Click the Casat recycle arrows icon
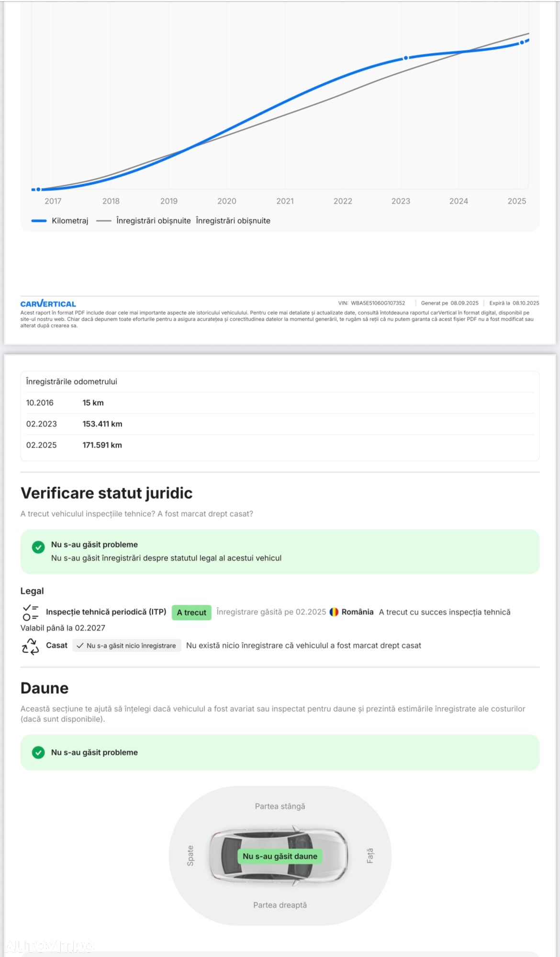This screenshot has height=957, width=560. click(31, 646)
